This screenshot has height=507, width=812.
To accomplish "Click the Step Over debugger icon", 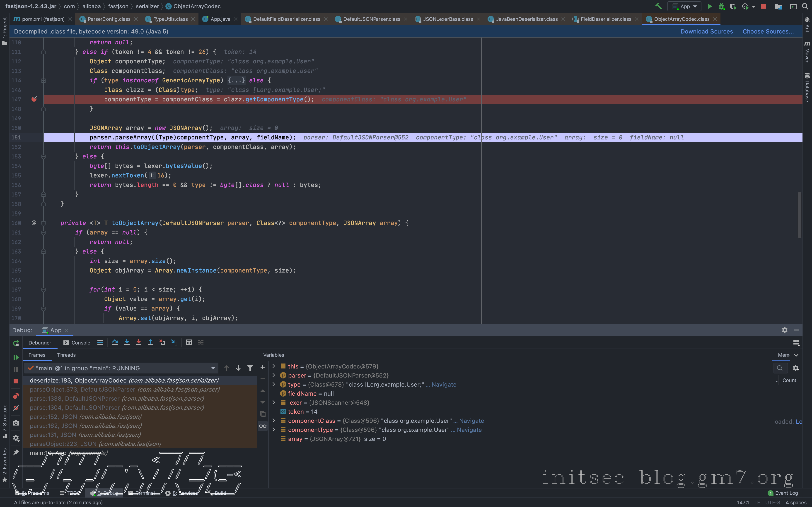I will pyautogui.click(x=115, y=342).
